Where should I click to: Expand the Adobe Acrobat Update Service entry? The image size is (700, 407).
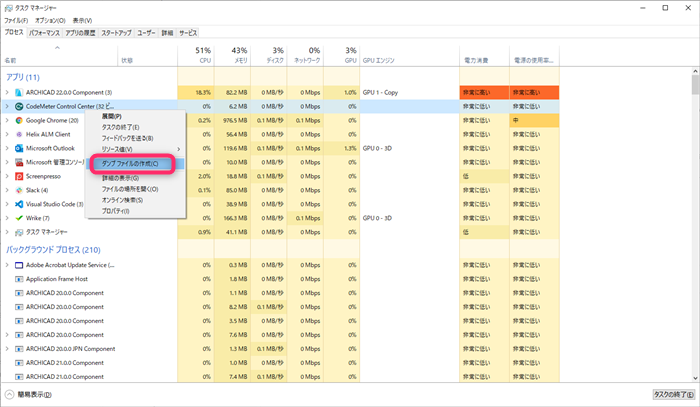click(x=7, y=265)
